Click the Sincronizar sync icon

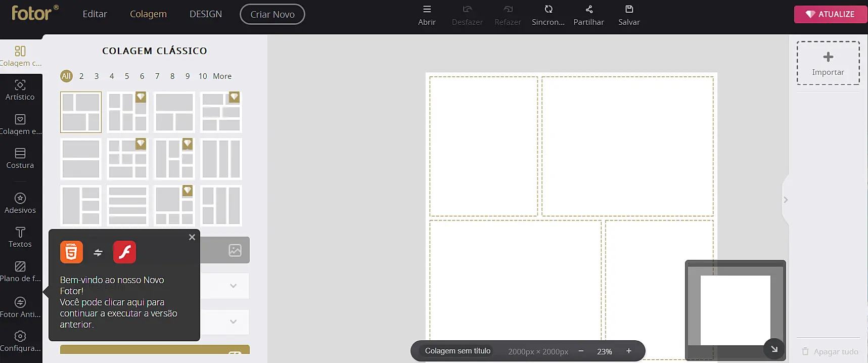(x=548, y=9)
